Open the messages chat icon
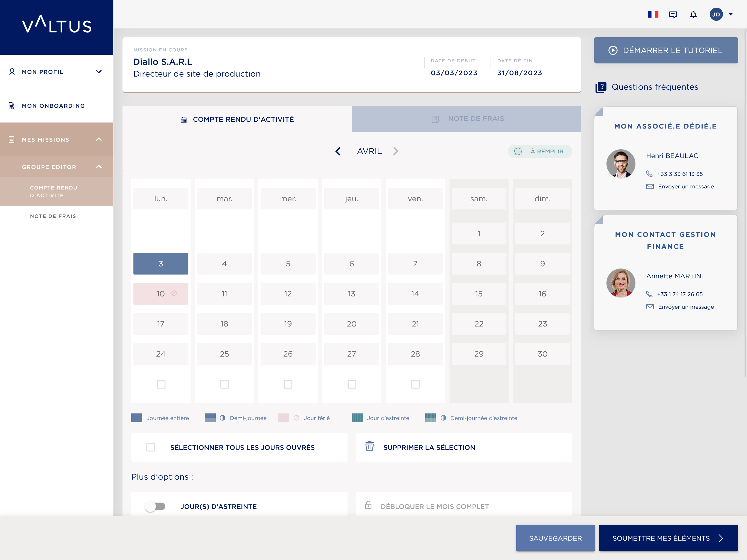747x560 pixels. (x=673, y=14)
